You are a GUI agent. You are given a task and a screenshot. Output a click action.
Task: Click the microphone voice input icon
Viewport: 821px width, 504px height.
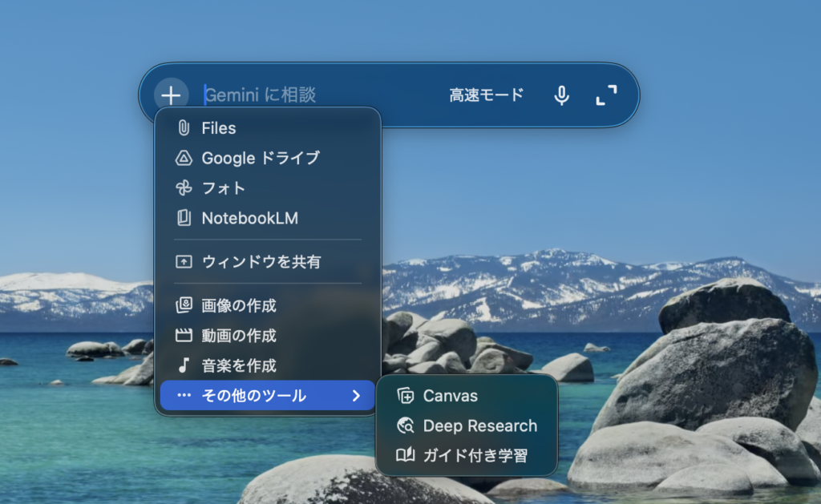coord(562,95)
